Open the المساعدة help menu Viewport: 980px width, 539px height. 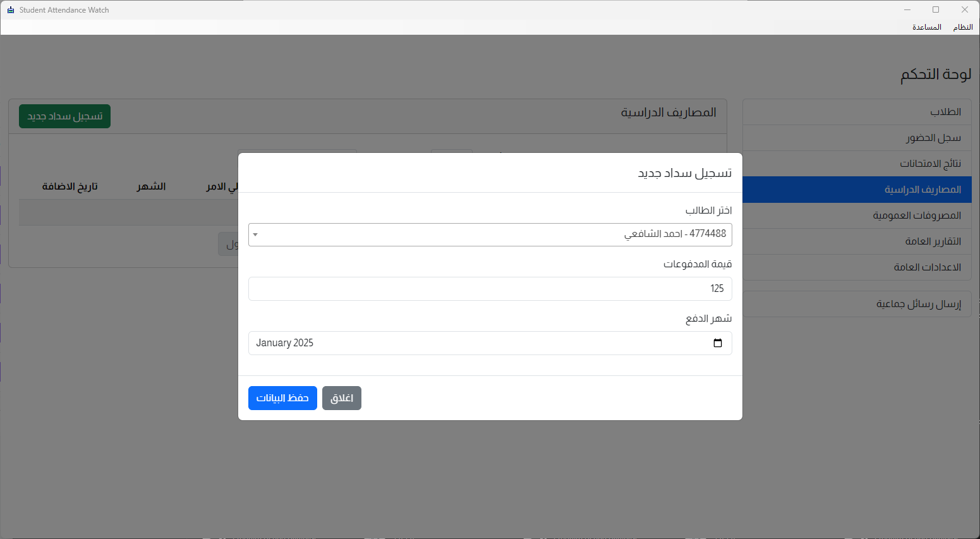(x=926, y=27)
